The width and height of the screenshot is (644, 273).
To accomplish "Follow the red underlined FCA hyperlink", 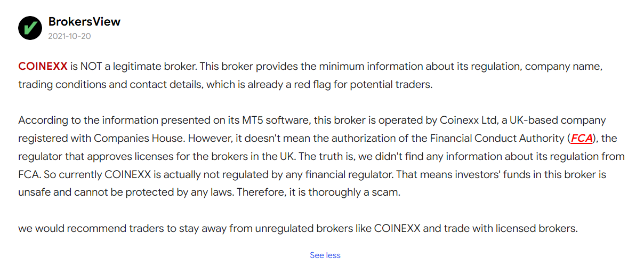I will [x=582, y=139].
